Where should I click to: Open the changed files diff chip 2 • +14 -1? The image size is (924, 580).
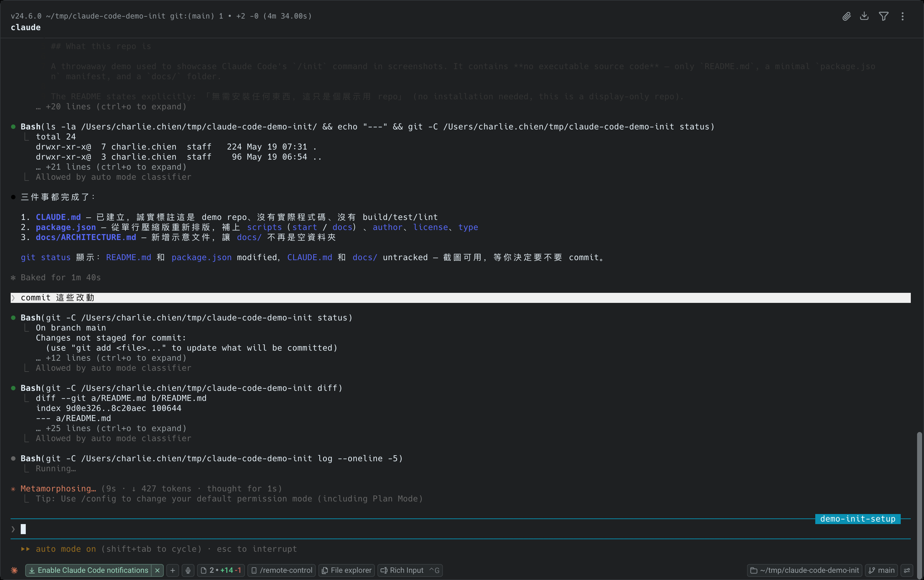tap(221, 570)
